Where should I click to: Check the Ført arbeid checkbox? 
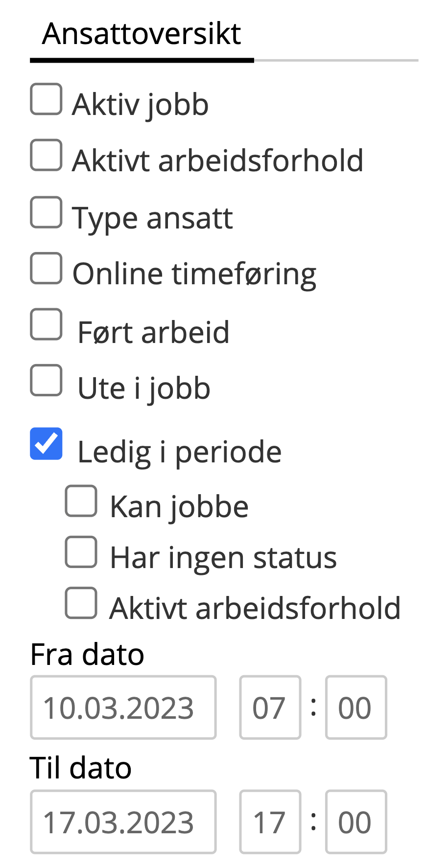[46, 324]
